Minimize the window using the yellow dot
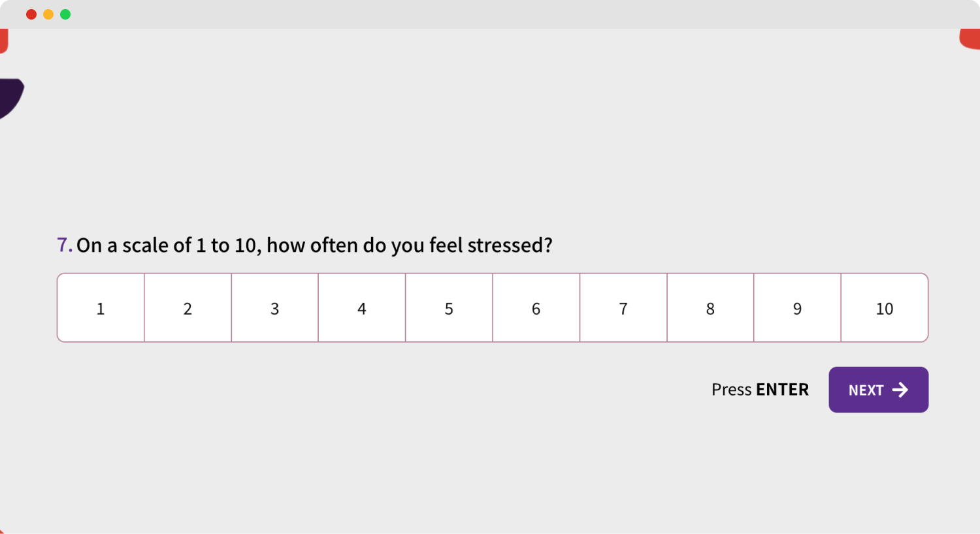 [48, 14]
